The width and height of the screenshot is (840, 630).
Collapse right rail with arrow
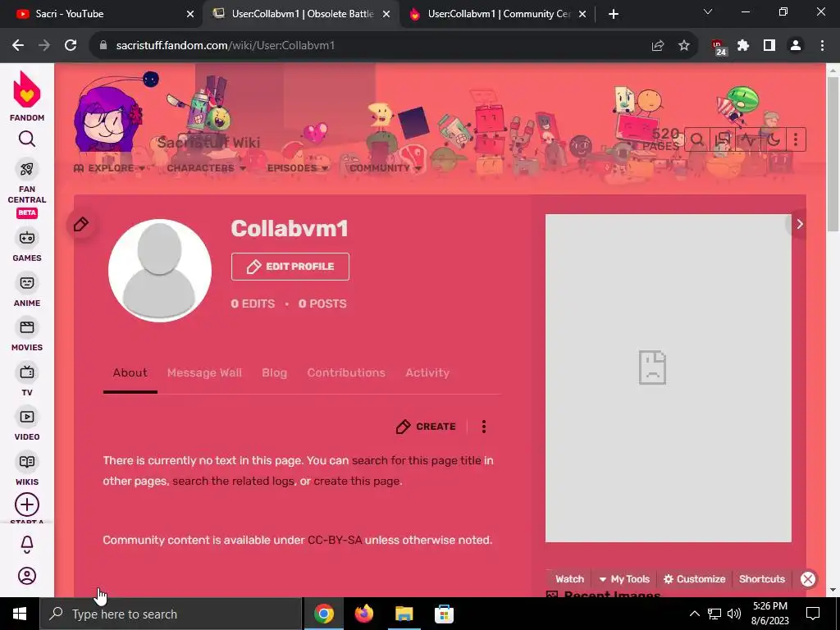pyautogui.click(x=799, y=224)
